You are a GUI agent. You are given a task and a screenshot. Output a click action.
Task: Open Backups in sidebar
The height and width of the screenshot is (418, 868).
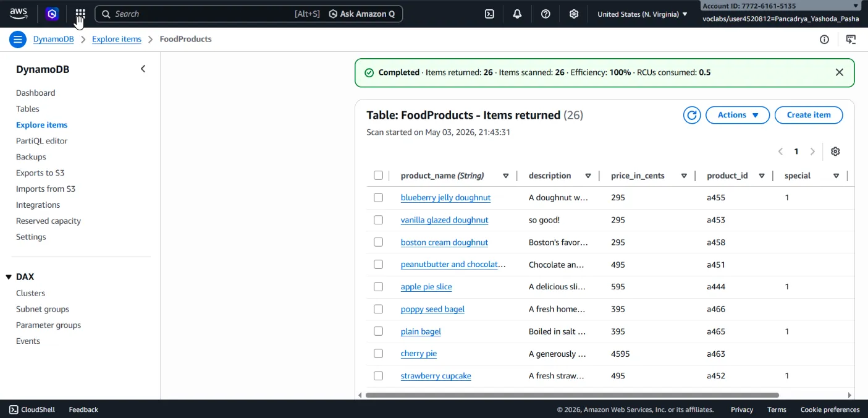(x=31, y=157)
